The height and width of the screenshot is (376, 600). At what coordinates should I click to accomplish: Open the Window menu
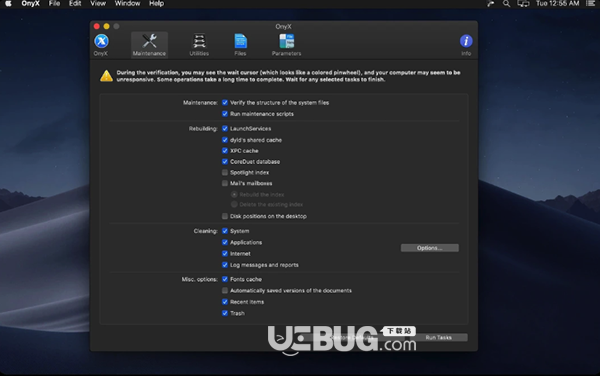127,4
